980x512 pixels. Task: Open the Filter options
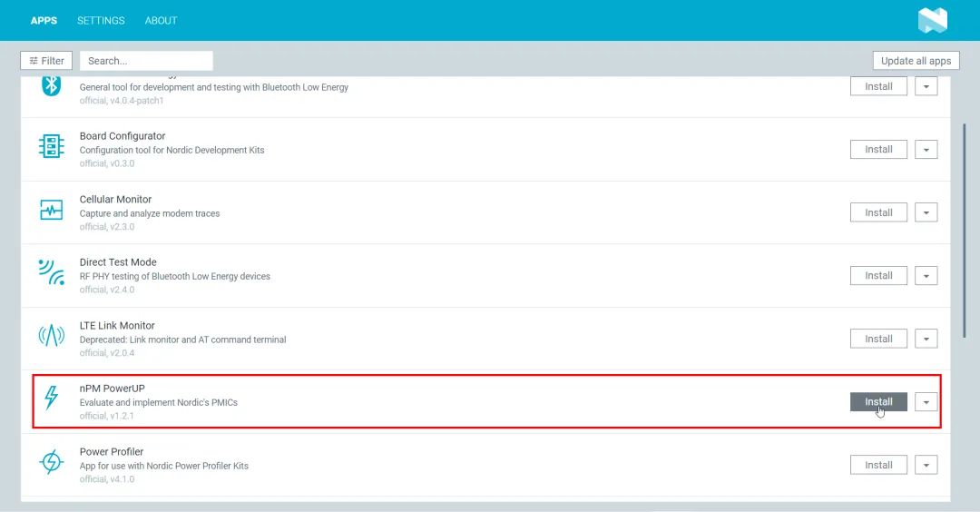click(46, 61)
